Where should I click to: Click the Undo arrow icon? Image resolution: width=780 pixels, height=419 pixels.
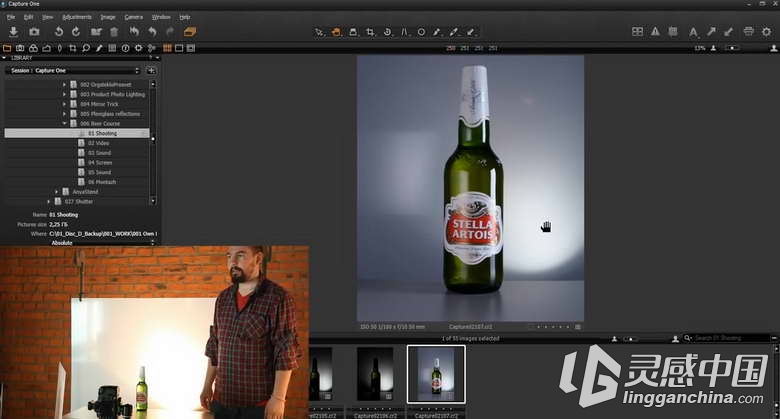click(x=152, y=32)
